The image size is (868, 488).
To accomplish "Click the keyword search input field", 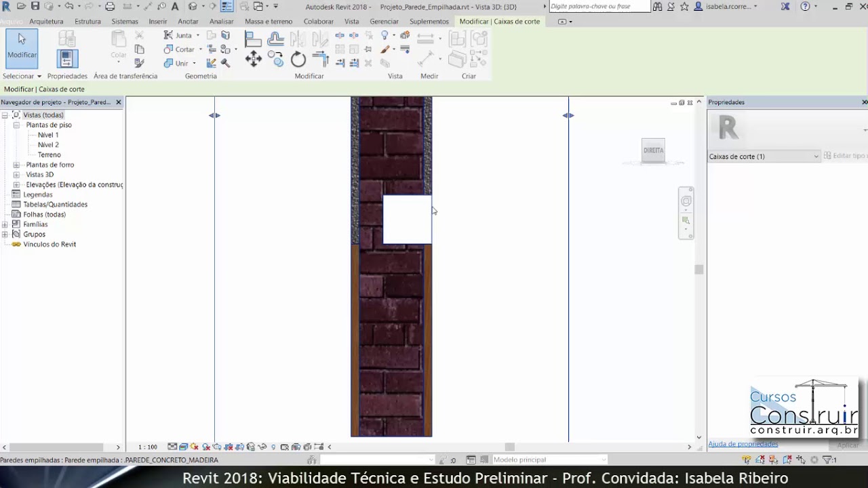I will tap(599, 6).
